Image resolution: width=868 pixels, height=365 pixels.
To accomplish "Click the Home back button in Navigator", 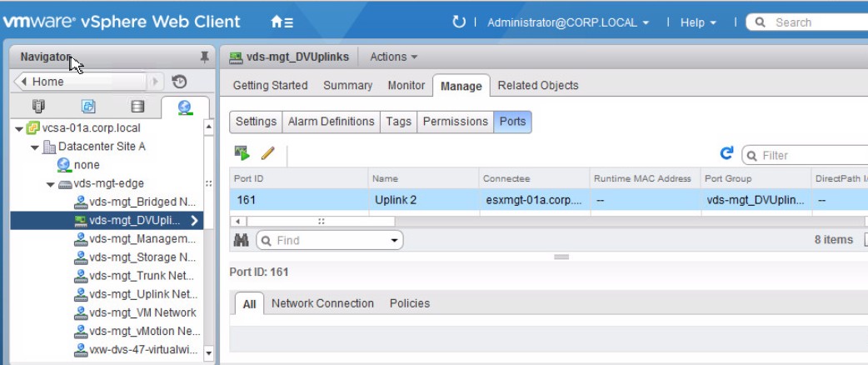I will point(81,82).
